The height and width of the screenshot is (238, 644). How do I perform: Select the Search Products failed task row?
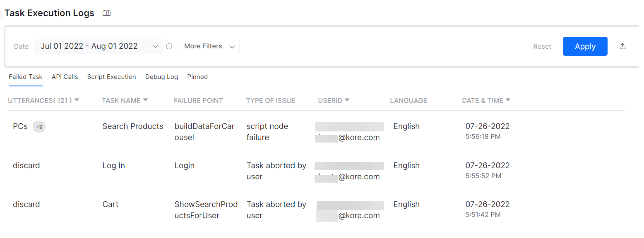[132, 126]
